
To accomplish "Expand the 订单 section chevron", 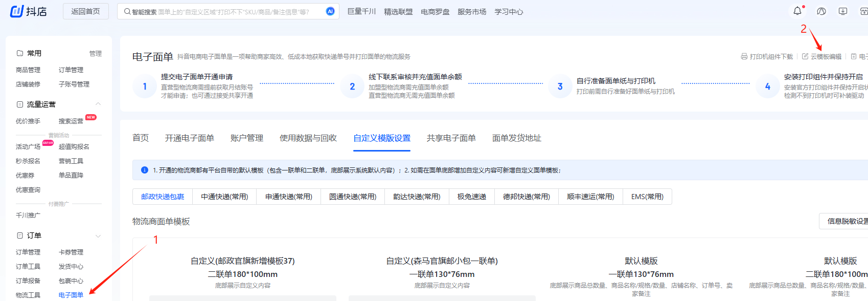I will [x=98, y=236].
